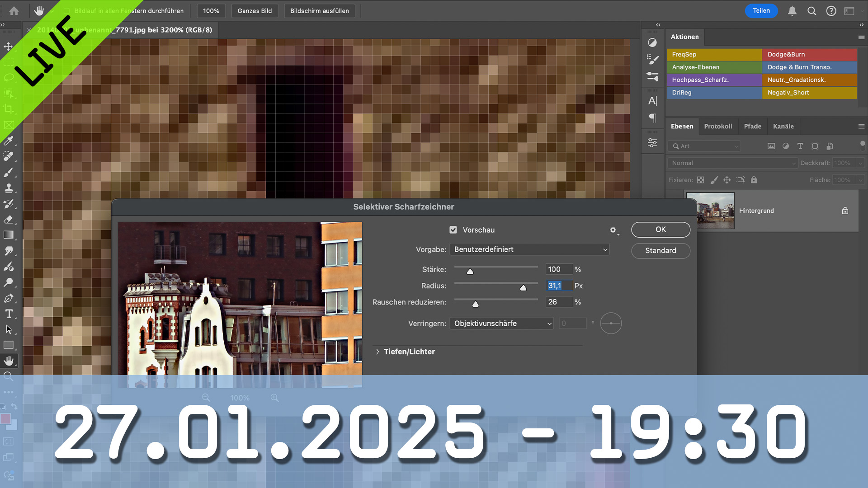Toggle lock position icon
Screen dimensions: 868x488
727,180
